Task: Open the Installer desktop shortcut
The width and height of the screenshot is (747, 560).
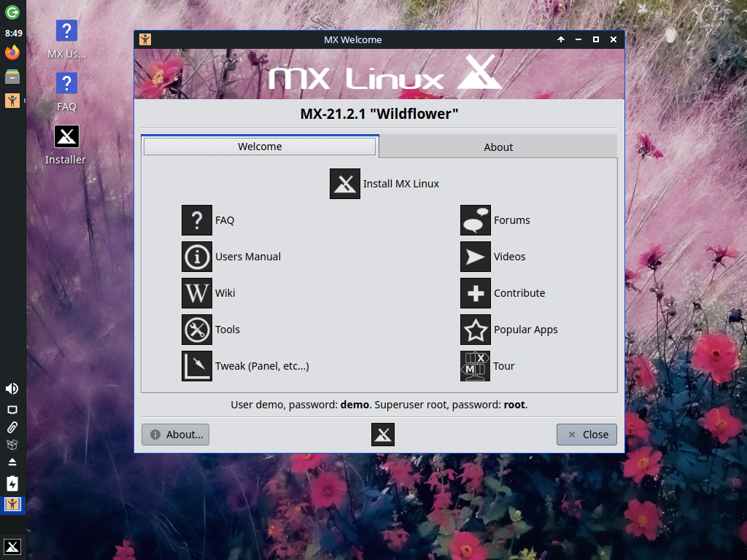Action: coord(66,137)
